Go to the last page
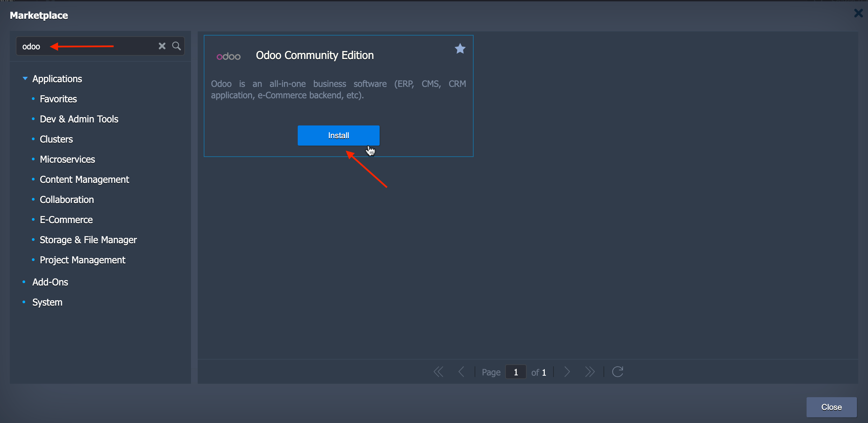The image size is (868, 423). (590, 372)
